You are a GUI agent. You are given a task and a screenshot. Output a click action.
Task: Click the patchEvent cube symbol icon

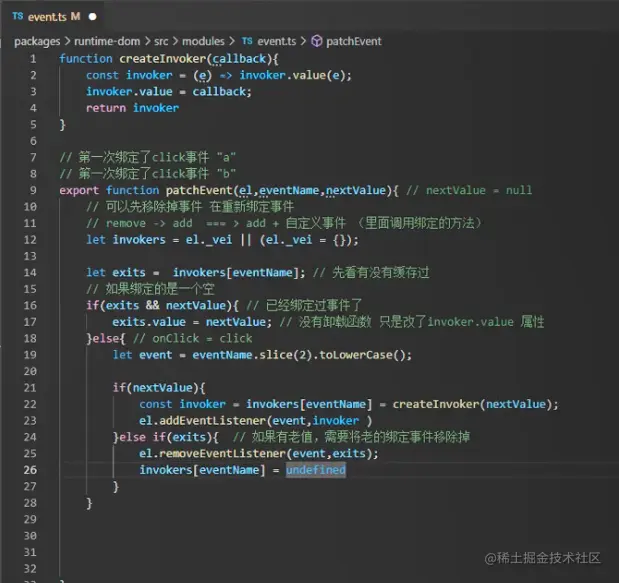(x=317, y=41)
